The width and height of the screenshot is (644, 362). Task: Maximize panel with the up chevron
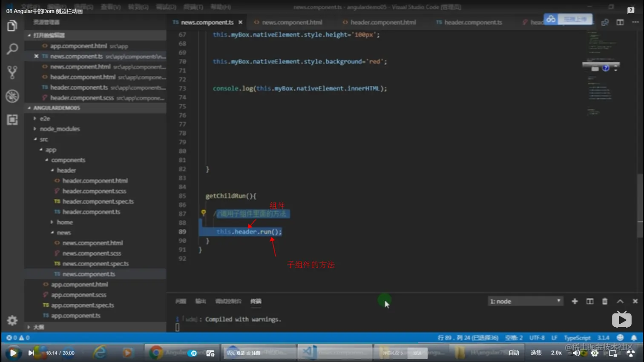pyautogui.click(x=620, y=301)
